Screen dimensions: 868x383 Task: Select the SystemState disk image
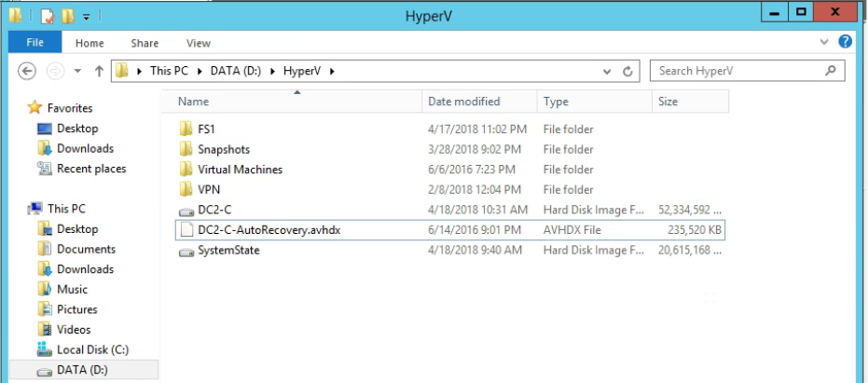[x=228, y=250]
